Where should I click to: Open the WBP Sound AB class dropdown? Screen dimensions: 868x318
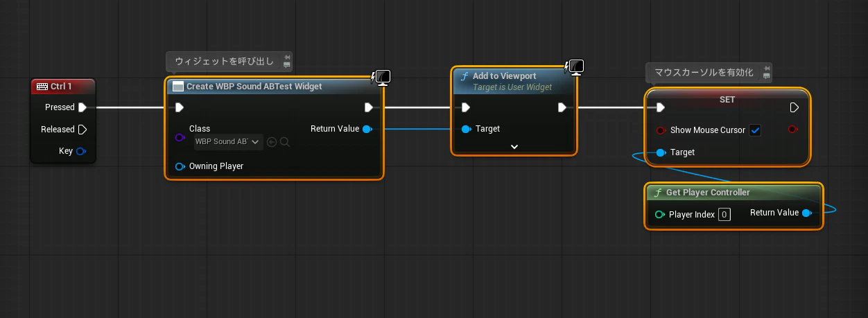[228, 142]
